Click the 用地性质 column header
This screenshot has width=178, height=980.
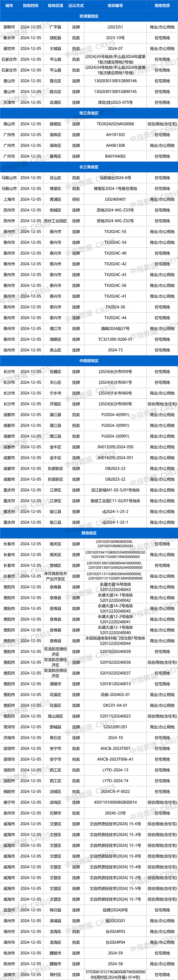pyautogui.click(x=162, y=6)
